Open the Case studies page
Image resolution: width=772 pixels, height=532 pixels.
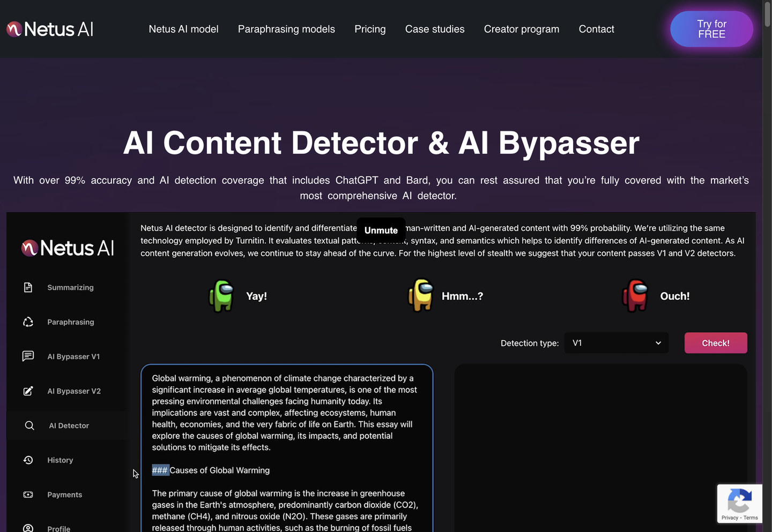(x=435, y=29)
